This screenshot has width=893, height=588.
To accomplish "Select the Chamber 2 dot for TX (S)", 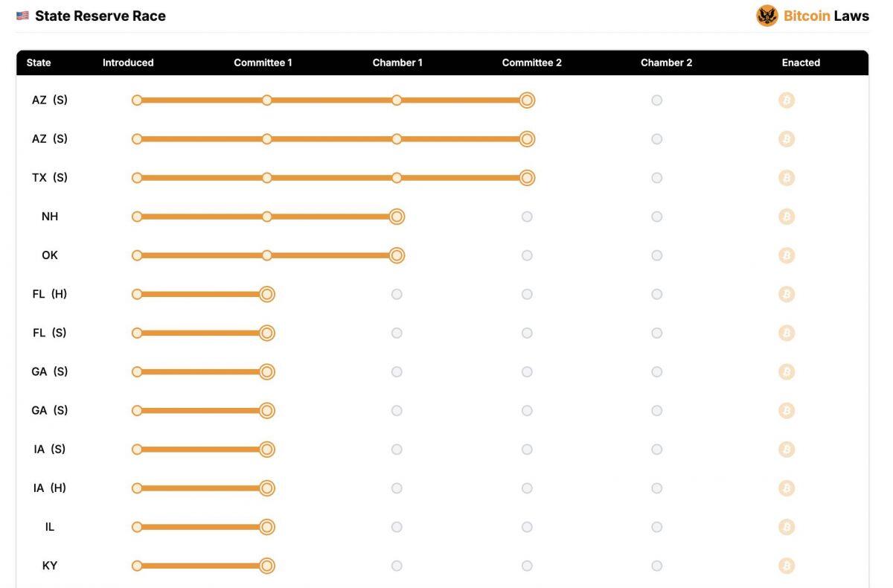I will 656,178.
